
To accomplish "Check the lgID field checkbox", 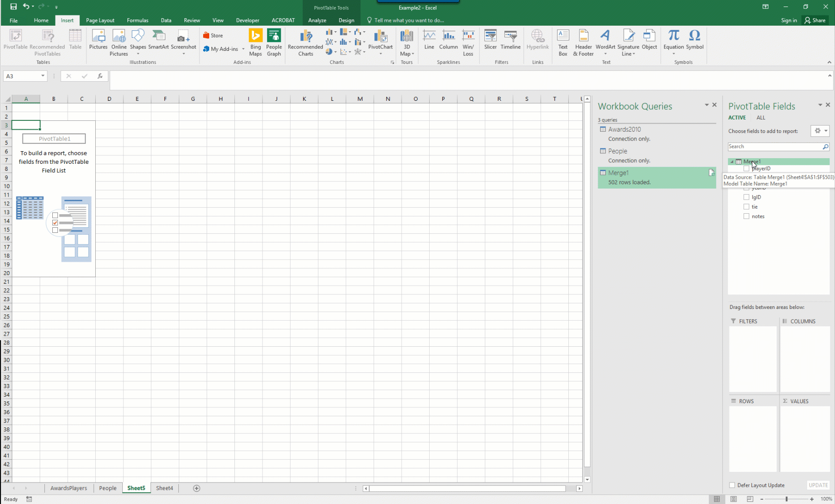I will coord(746,197).
